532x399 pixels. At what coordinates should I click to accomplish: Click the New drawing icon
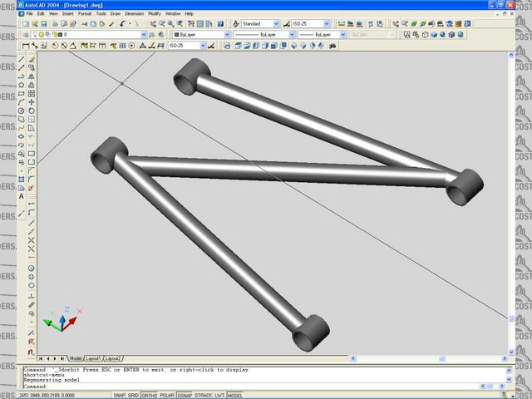pyautogui.click(x=26, y=24)
